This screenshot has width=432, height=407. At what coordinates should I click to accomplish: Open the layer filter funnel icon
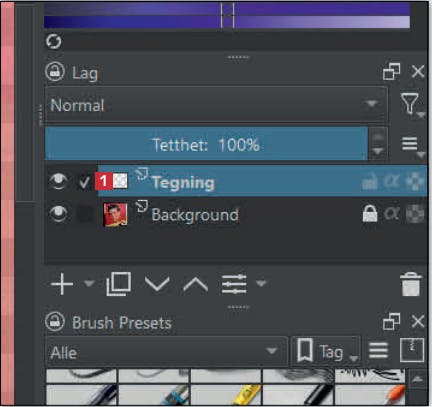410,104
